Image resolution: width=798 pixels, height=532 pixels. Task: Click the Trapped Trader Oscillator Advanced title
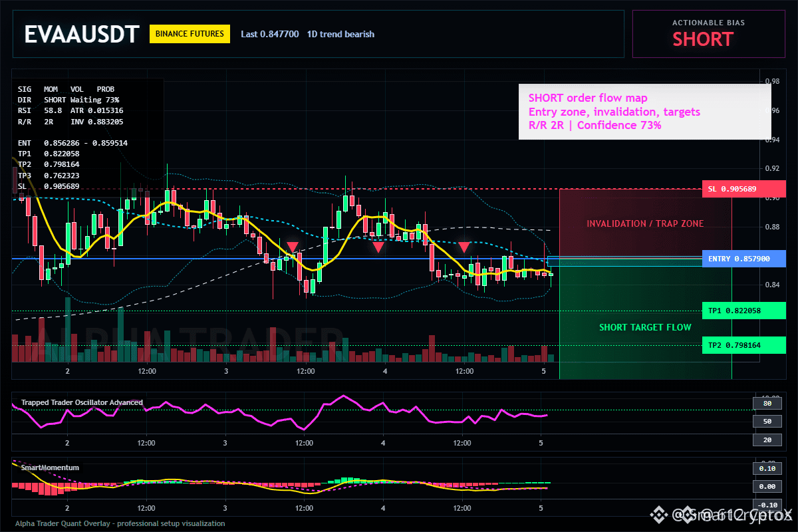click(x=82, y=402)
